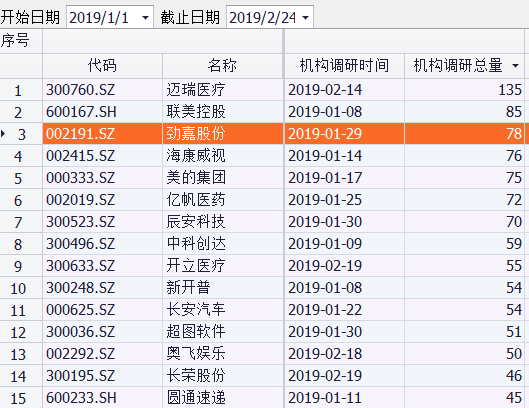Click survey date 2019-01-25 for 亿帆医药
The width and height of the screenshot is (529, 408).
click(x=325, y=200)
